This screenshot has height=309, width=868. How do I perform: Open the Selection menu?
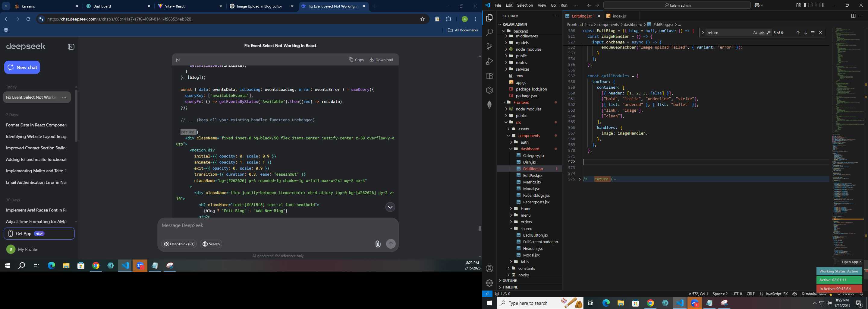[x=525, y=5]
